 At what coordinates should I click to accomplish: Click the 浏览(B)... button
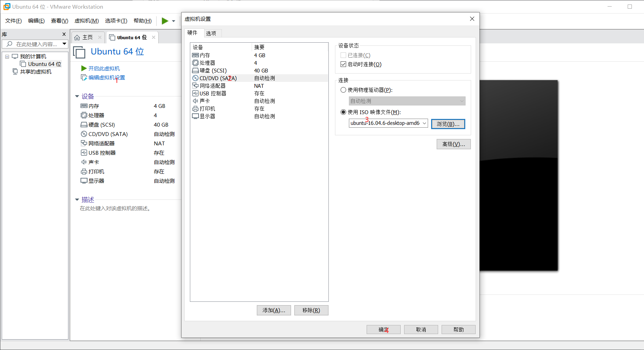coord(448,124)
